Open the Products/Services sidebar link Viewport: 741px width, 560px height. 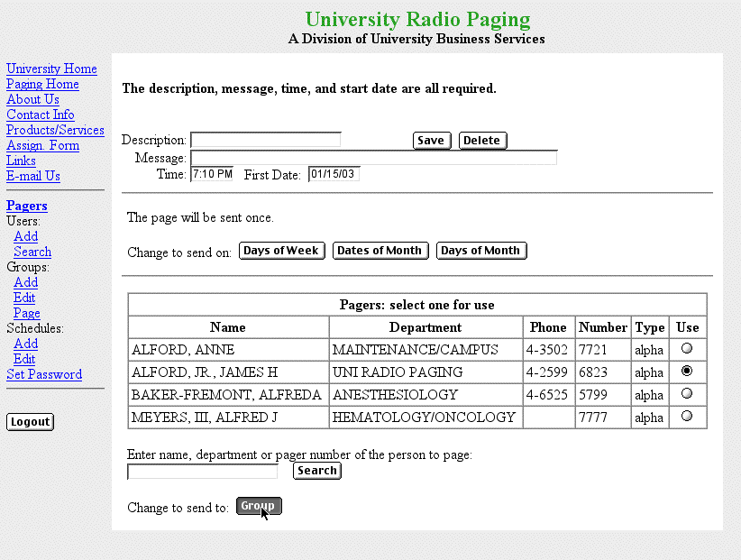tap(55, 130)
